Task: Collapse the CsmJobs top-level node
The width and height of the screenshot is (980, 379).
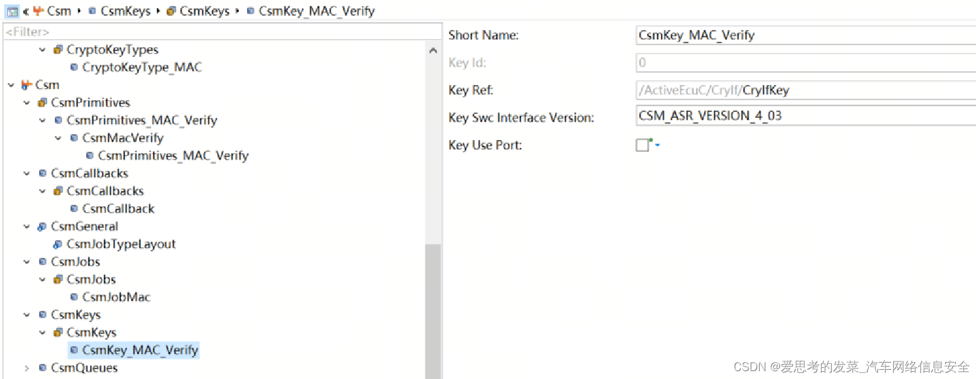Action: (27, 262)
